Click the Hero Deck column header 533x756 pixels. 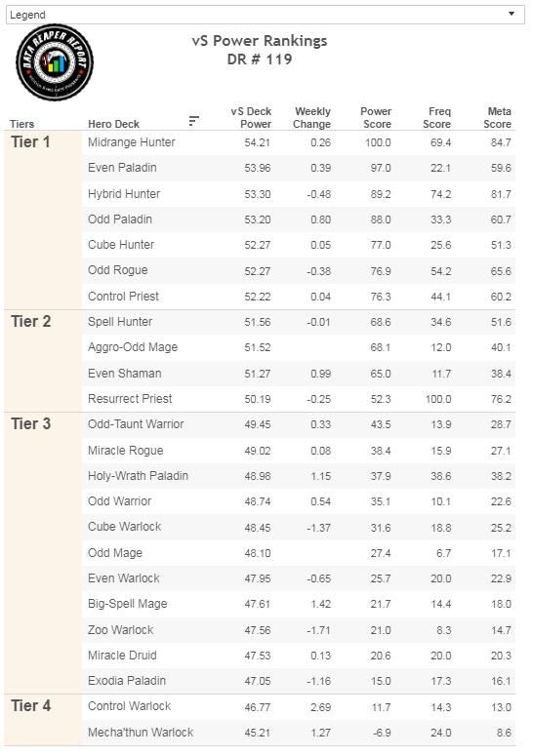113,124
